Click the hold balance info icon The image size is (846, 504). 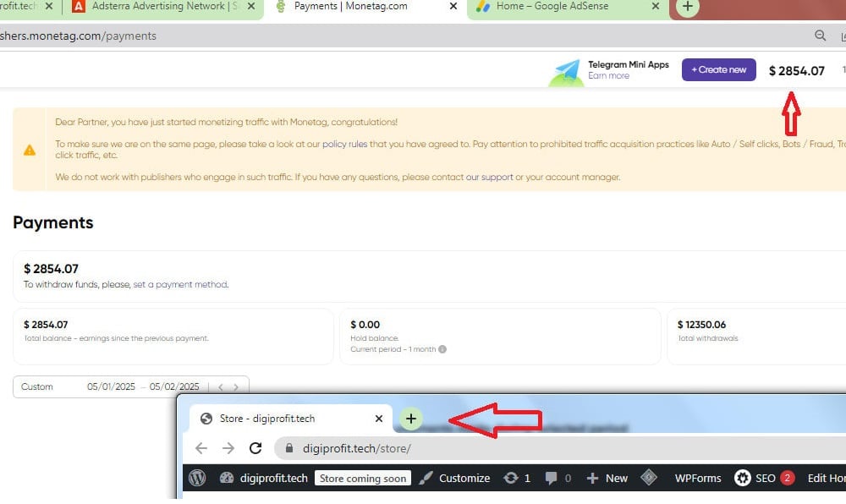coord(442,349)
